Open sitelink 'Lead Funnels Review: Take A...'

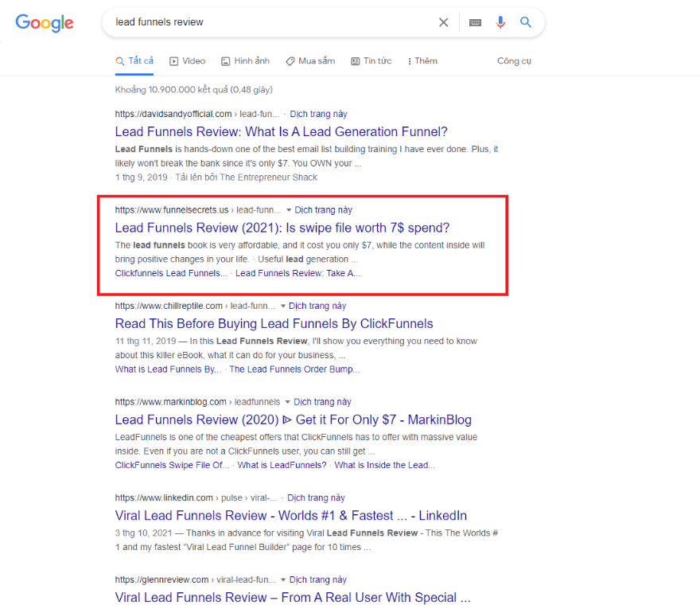click(x=297, y=273)
